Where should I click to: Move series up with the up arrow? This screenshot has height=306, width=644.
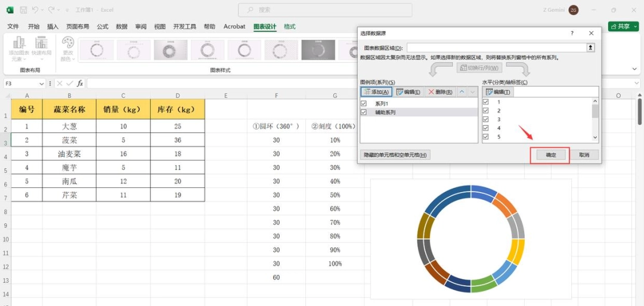click(x=462, y=92)
